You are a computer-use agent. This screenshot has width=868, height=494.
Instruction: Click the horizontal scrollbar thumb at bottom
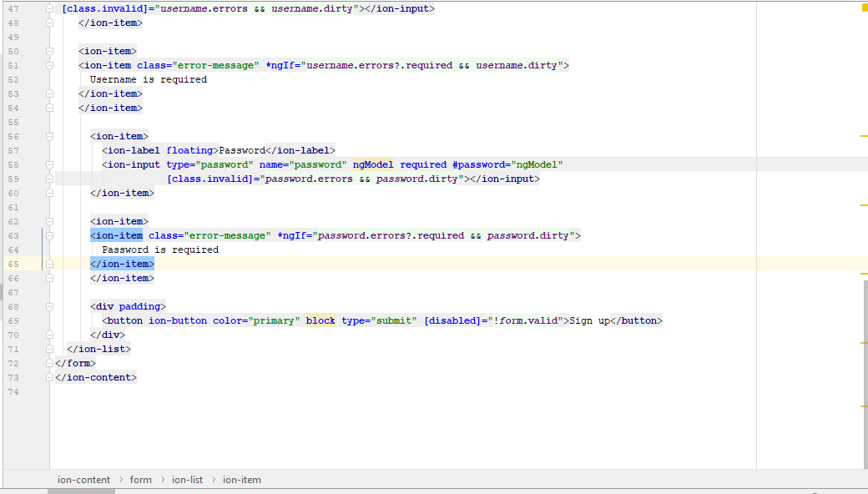[81, 491]
